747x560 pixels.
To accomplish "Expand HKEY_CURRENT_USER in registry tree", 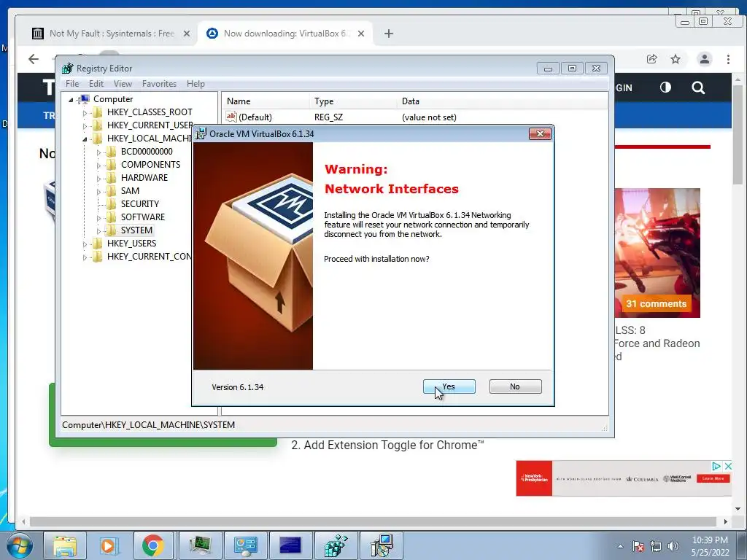I will pyautogui.click(x=85, y=126).
